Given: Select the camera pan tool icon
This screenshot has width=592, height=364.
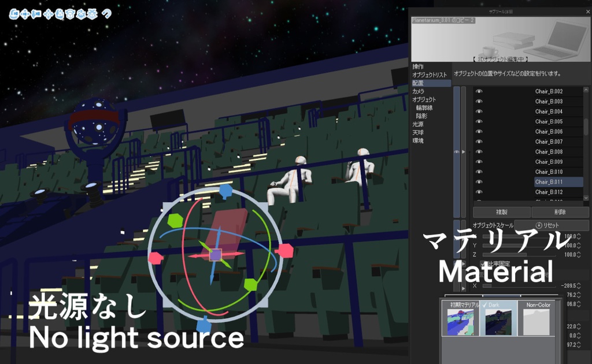Looking at the screenshot, I should (x=25, y=13).
